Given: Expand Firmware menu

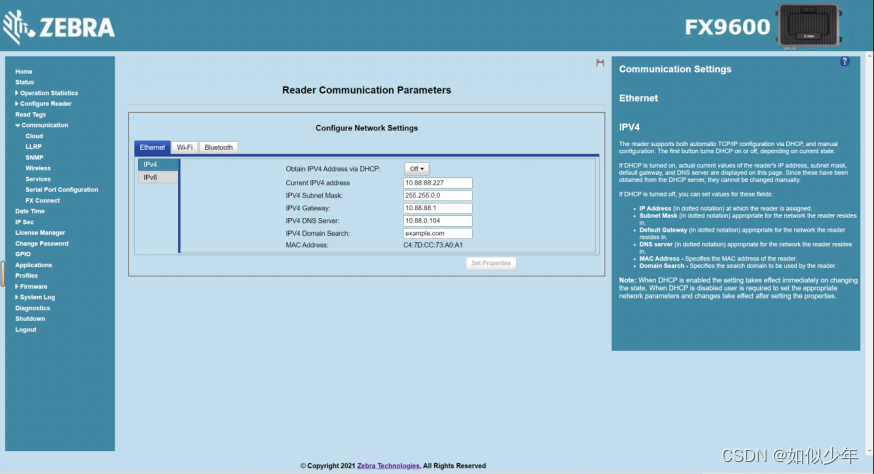Looking at the screenshot, I should pyautogui.click(x=31, y=287).
